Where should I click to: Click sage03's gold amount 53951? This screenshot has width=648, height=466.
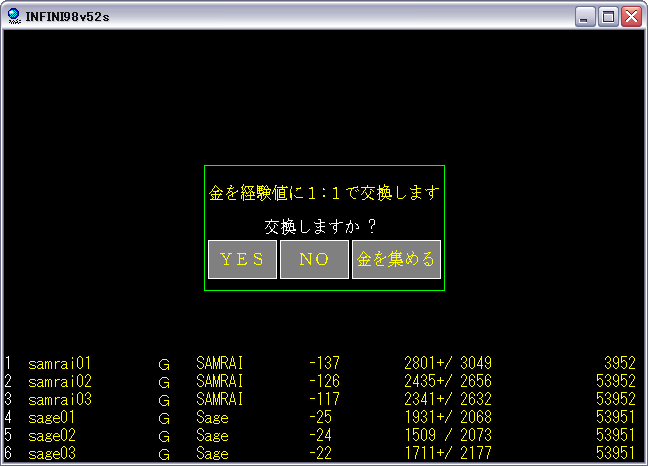click(616, 453)
